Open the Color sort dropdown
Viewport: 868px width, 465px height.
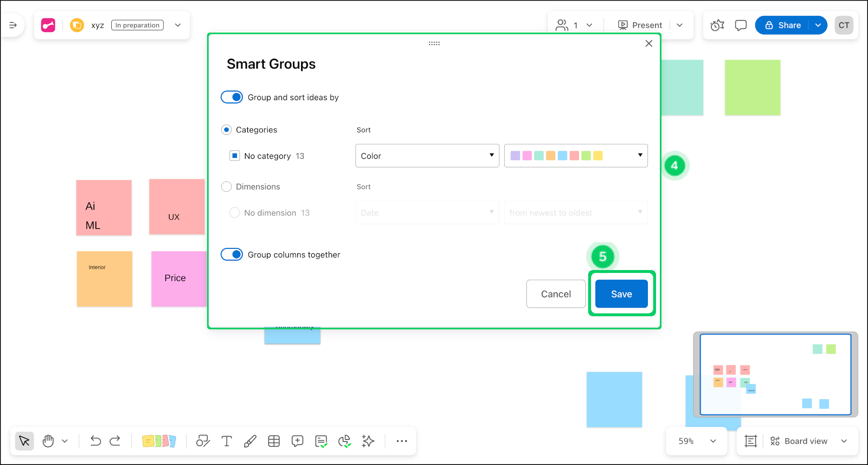pyautogui.click(x=427, y=156)
